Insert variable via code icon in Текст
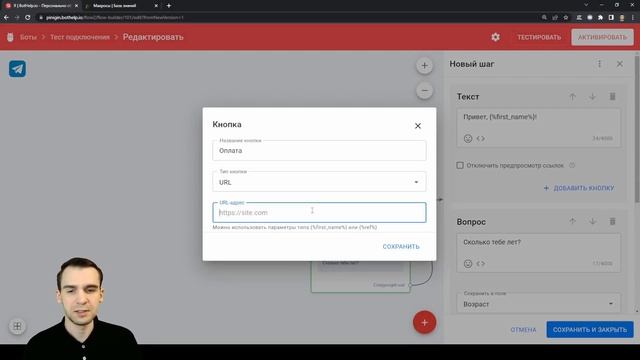This screenshot has width=640, height=360. [x=481, y=139]
